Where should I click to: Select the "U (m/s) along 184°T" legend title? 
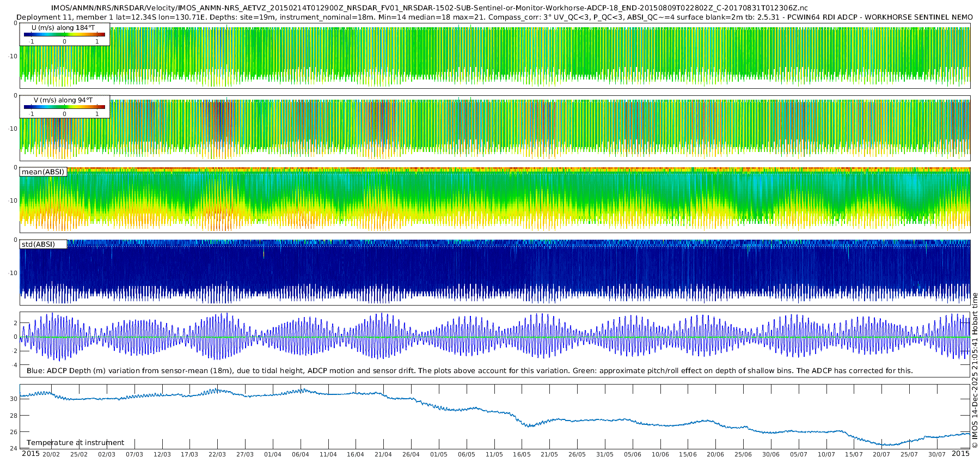point(63,28)
